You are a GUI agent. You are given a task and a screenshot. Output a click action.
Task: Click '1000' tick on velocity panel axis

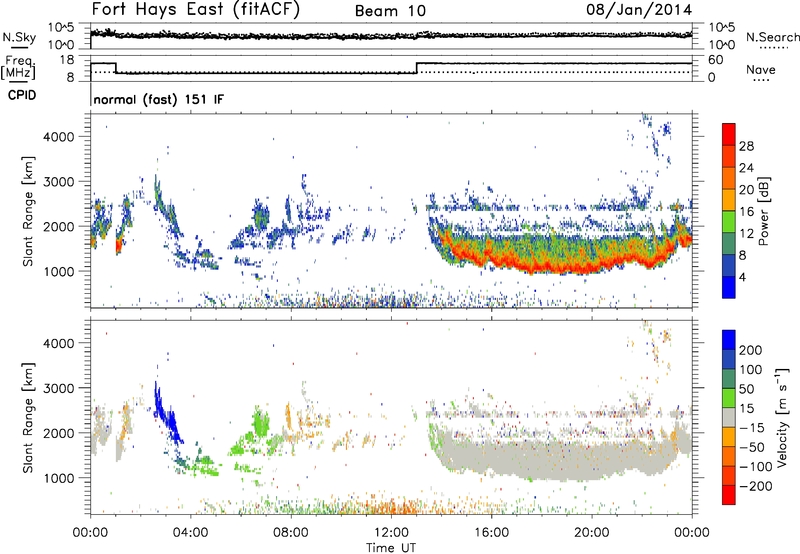pos(58,478)
